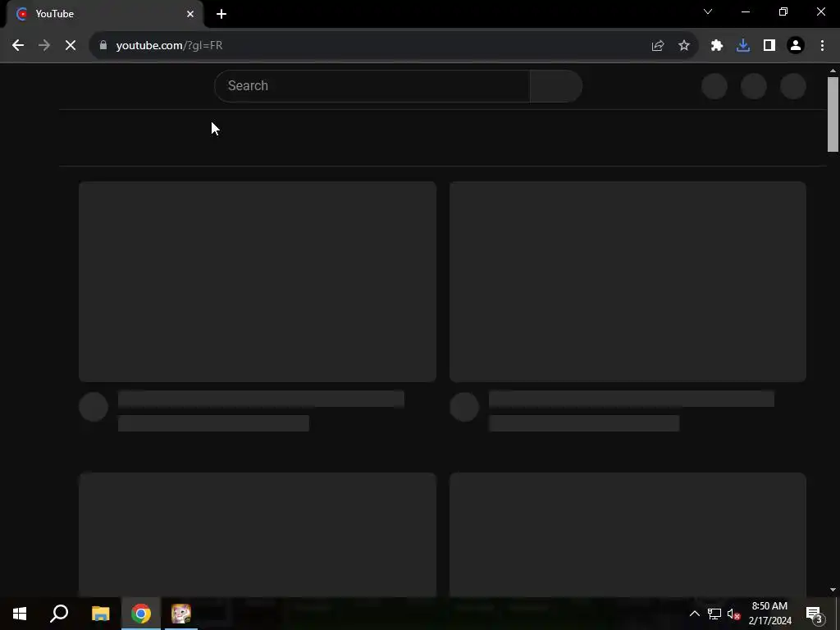Click the scrollbar down arrow
The width and height of the screenshot is (840, 630).
coord(833,590)
